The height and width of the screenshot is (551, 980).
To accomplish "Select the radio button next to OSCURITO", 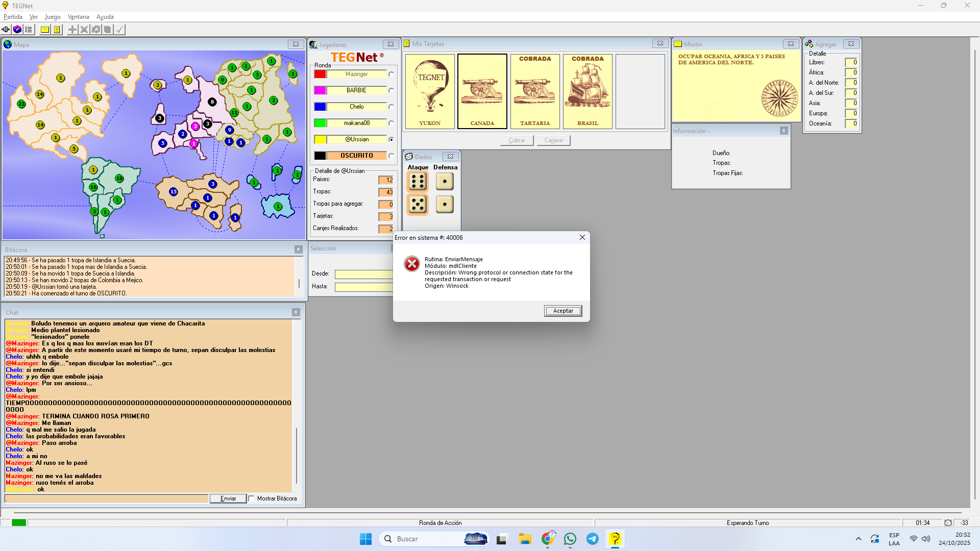I will click(x=391, y=156).
